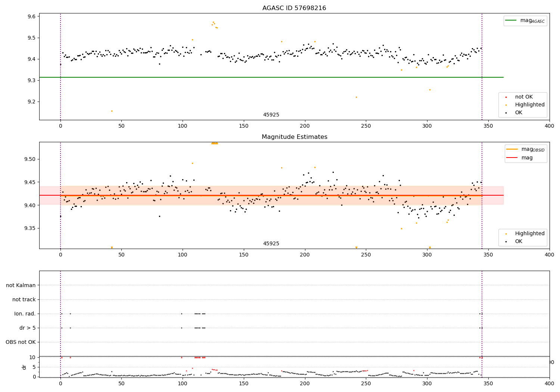Click the 'dr > 5' axis label
The width and height of the screenshot is (560, 392).
point(28,328)
